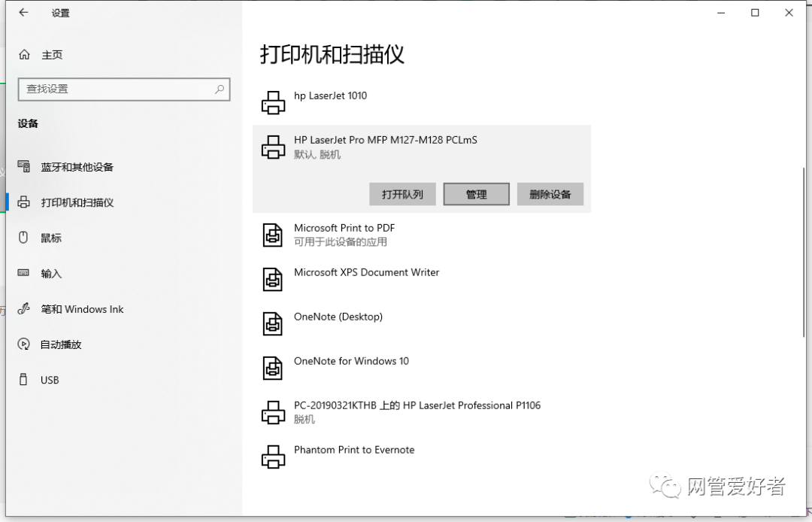
Task: Select hp LaserJet 1010 printer name
Action: coord(330,96)
